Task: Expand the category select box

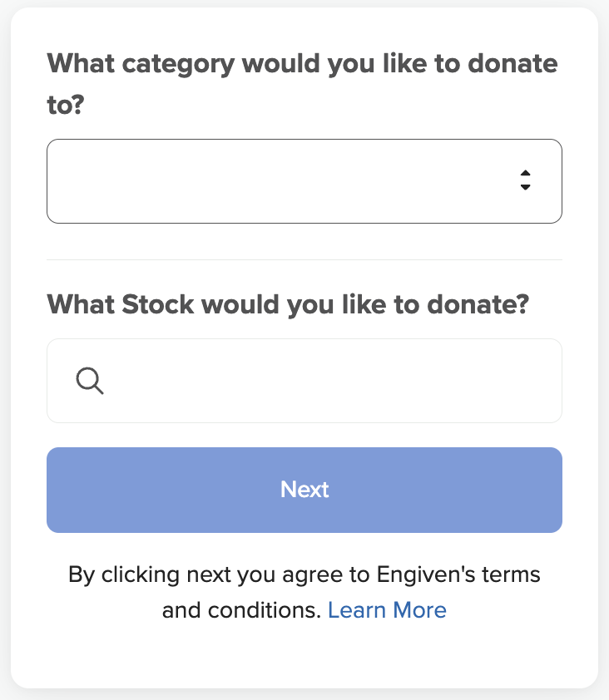Action: 304,181
